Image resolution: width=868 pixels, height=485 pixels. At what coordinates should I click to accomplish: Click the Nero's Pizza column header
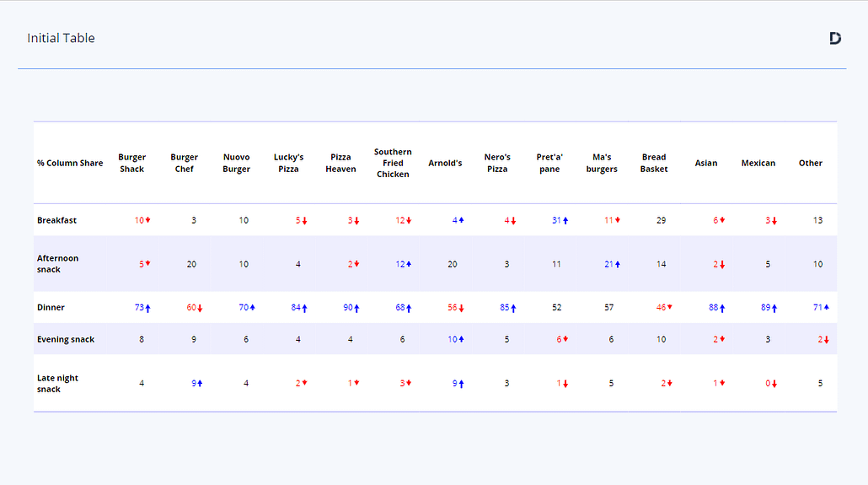pos(497,163)
